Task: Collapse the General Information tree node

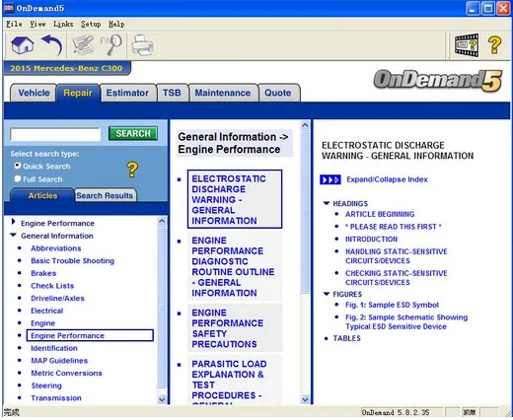Action: click(x=13, y=235)
